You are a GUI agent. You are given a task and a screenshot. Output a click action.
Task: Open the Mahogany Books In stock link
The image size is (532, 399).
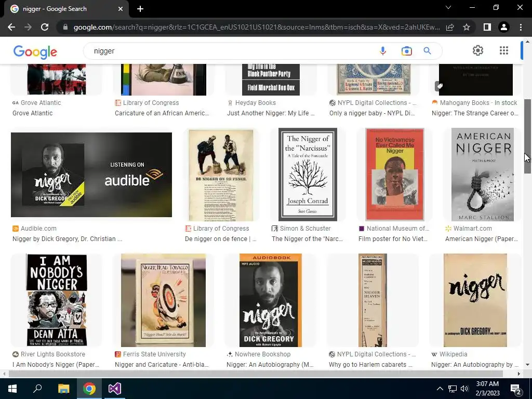tap(475, 103)
